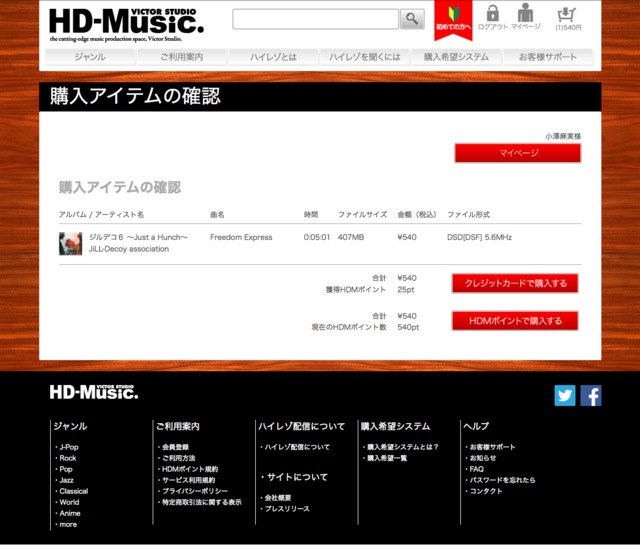Open the ハイレゾ配信について footer list link
This screenshot has width=640, height=545.
tap(297, 447)
